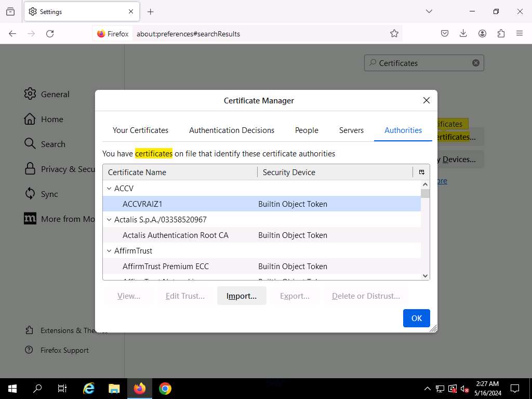
Task: Open Google Chrome from the taskbar
Action: [x=165, y=389]
